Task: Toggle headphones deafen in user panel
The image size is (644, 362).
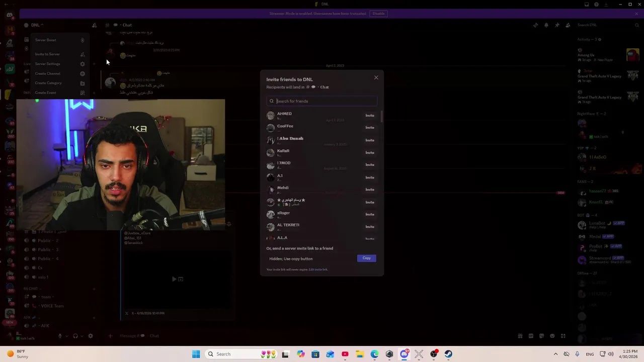Action: [x=75, y=336]
